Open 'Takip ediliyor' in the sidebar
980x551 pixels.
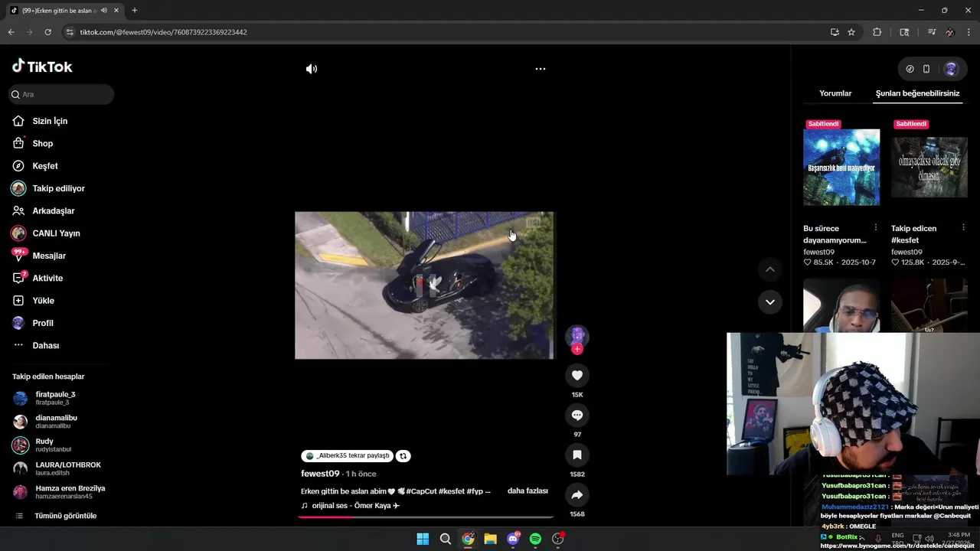(58, 188)
